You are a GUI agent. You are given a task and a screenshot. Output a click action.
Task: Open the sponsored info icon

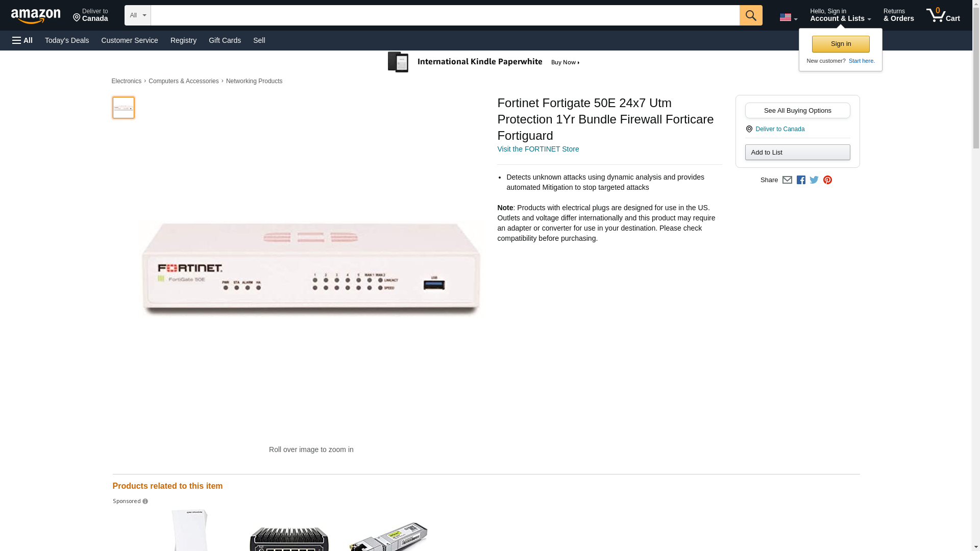[x=145, y=502]
